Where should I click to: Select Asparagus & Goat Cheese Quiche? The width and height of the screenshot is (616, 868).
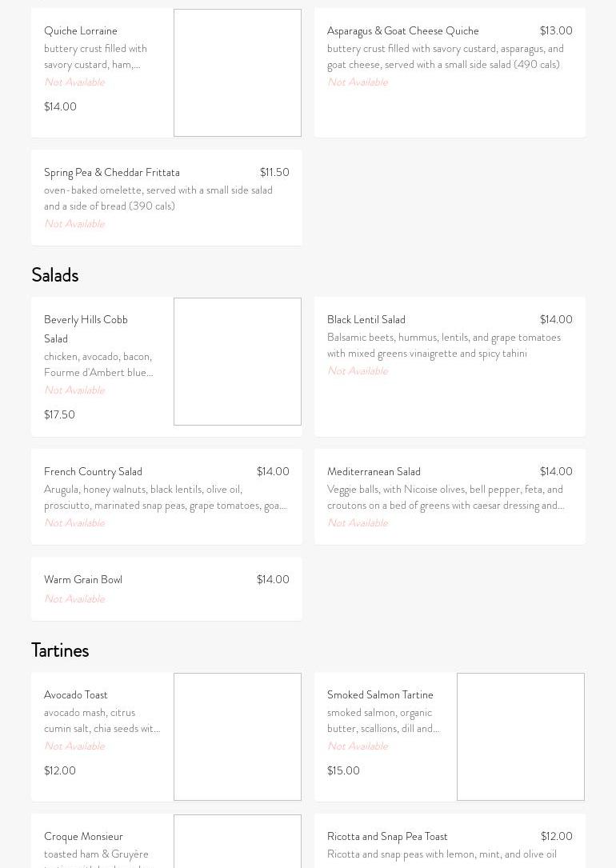coord(403,31)
